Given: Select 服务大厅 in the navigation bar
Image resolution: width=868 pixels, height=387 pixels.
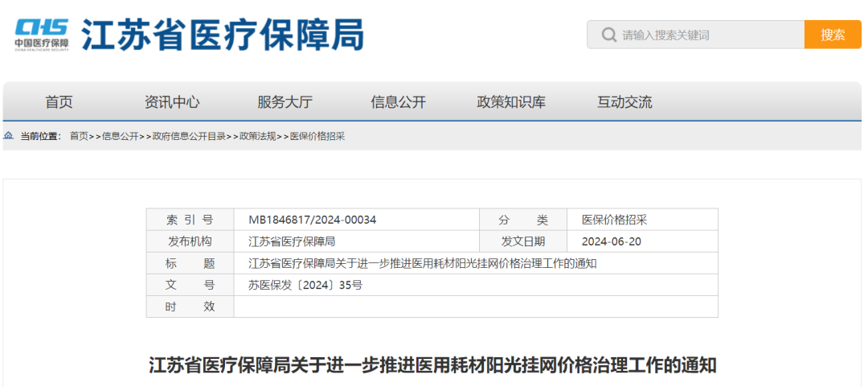Looking at the screenshot, I should [x=285, y=102].
